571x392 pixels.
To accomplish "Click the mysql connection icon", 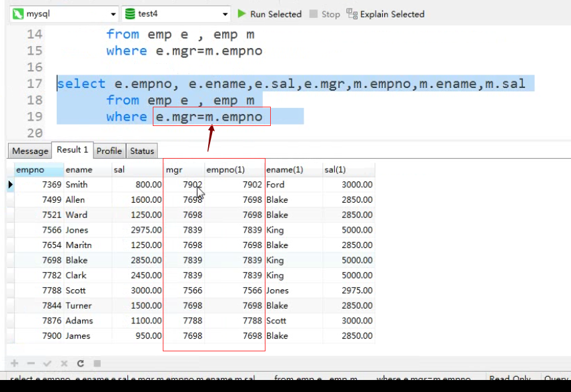I will (x=18, y=14).
